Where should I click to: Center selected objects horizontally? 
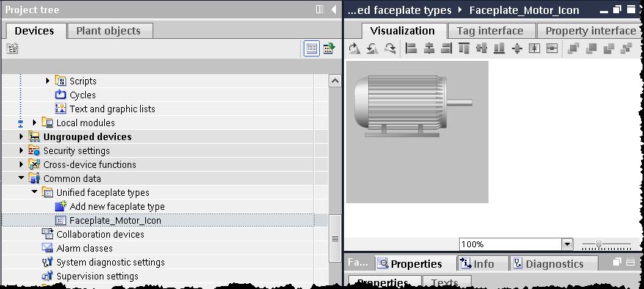tap(429, 48)
